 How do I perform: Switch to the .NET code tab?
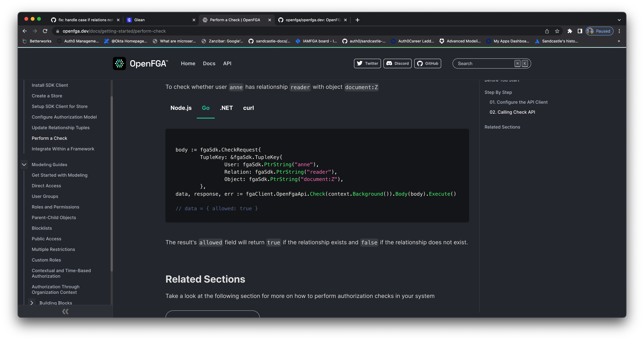pyautogui.click(x=226, y=108)
